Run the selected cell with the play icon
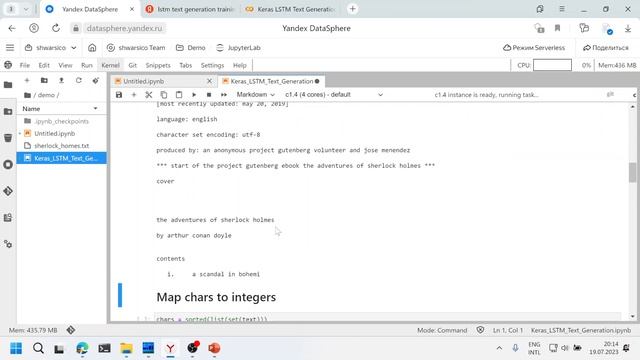This screenshot has height=360, width=640. (194, 95)
